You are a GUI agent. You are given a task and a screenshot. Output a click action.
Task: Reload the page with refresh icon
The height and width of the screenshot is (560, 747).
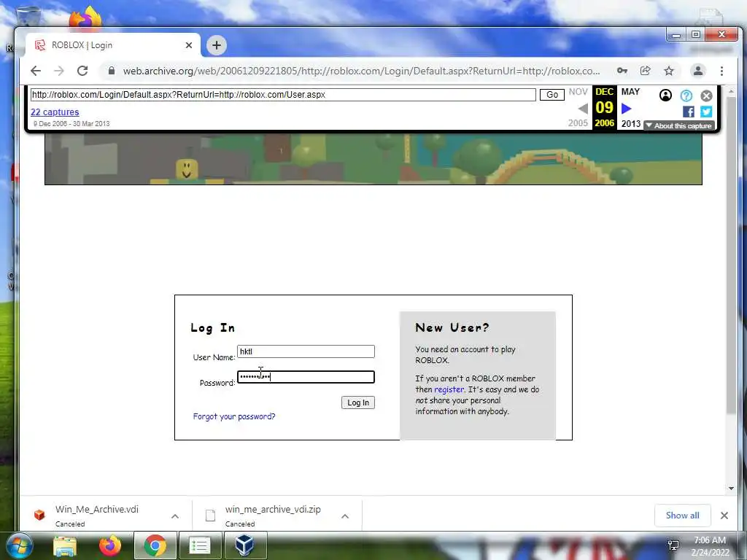pyautogui.click(x=82, y=71)
